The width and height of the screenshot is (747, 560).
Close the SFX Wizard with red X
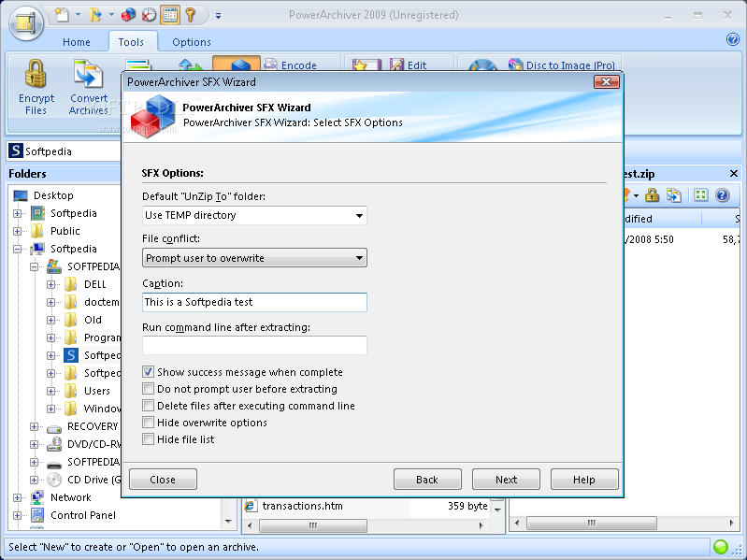pos(607,82)
